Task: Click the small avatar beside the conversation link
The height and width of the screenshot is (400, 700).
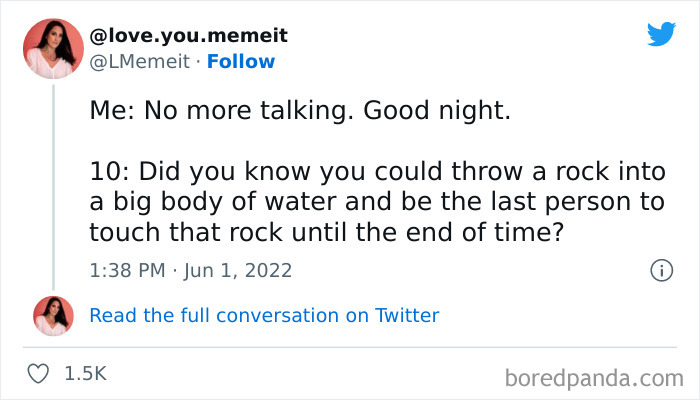Action: coord(54,315)
